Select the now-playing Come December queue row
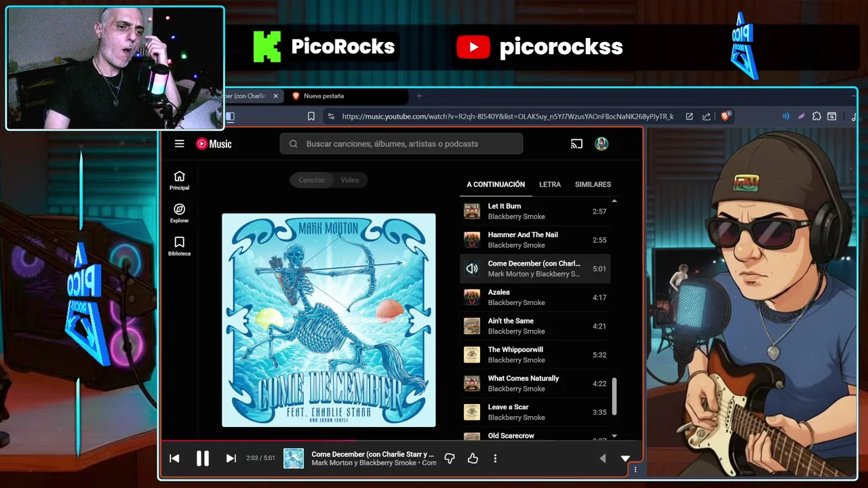This screenshot has height=488, width=868. 534,268
